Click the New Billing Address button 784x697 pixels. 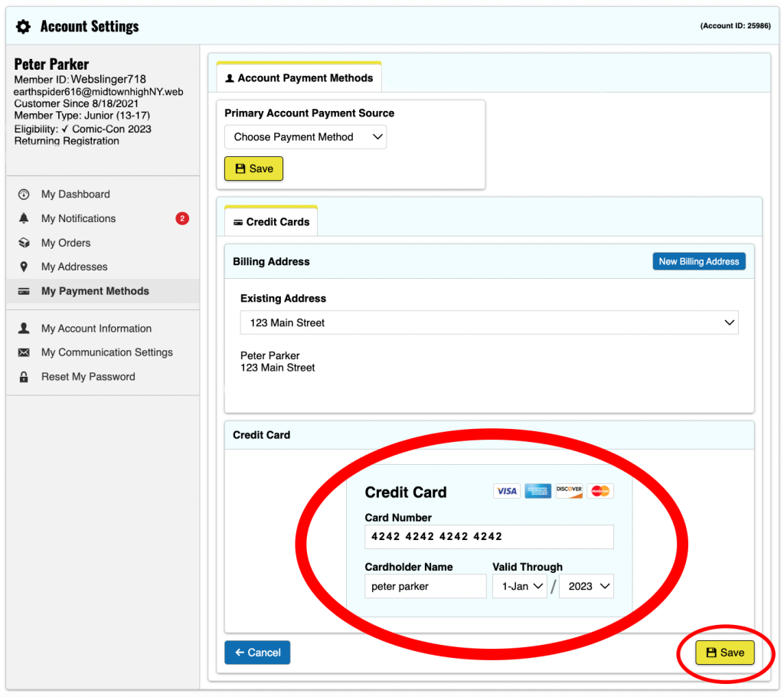698,262
